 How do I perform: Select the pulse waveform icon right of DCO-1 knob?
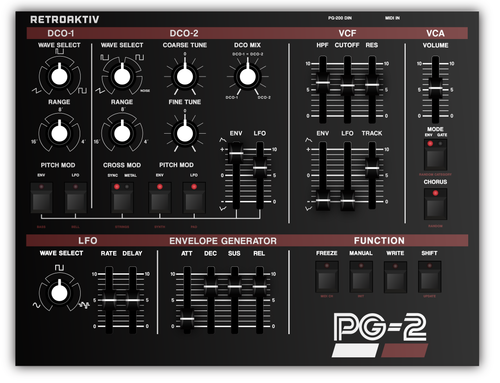pos(82,90)
